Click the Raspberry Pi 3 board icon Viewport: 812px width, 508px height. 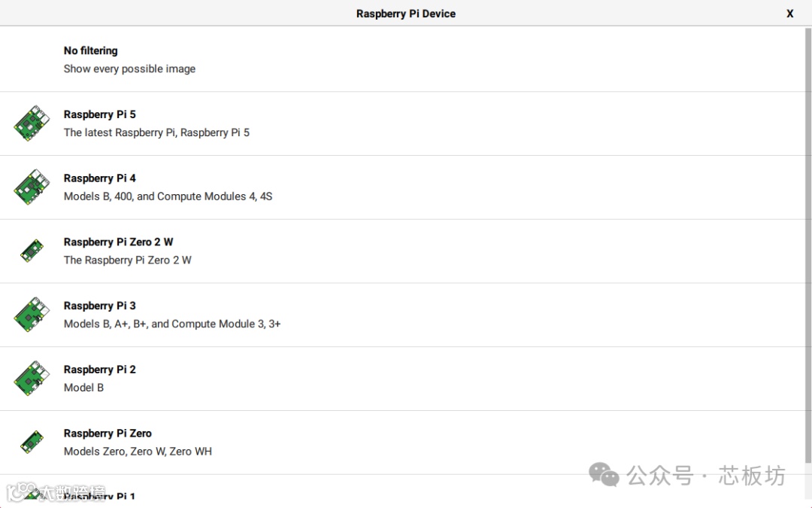coord(32,315)
